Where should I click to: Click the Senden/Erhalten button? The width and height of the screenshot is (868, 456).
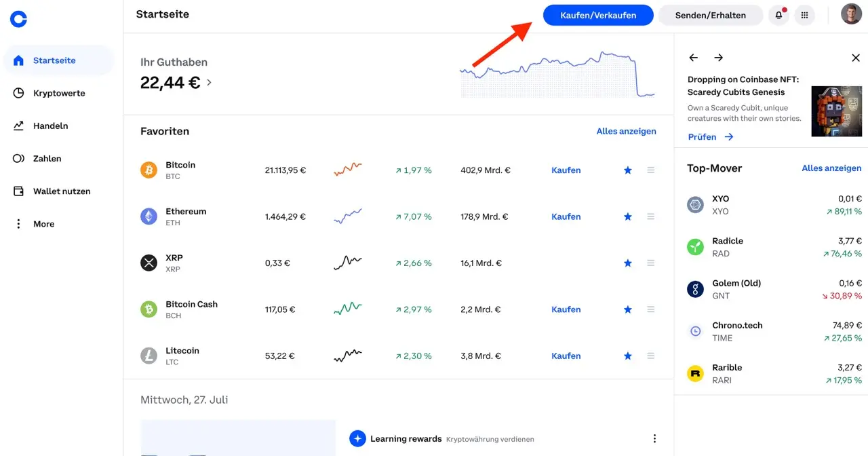tap(710, 15)
